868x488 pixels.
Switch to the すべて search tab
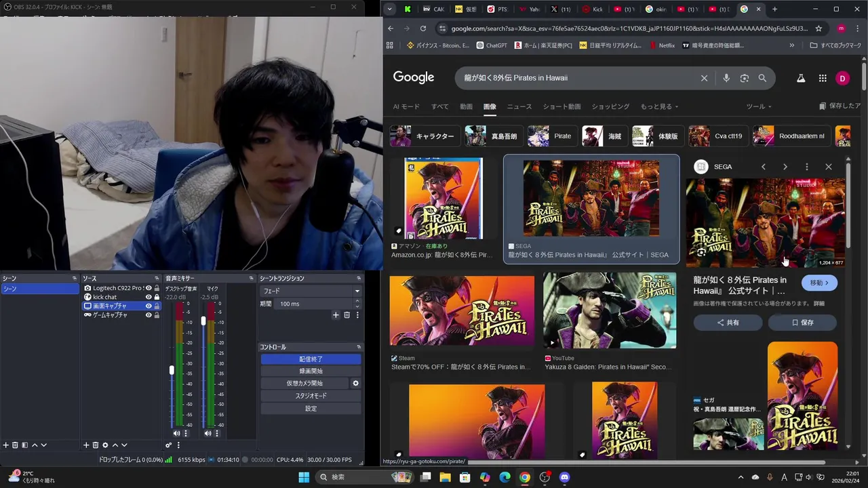(440, 106)
